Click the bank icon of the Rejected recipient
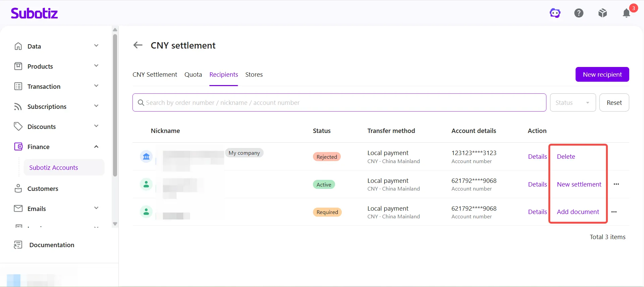This screenshot has width=644, height=287. tap(146, 156)
